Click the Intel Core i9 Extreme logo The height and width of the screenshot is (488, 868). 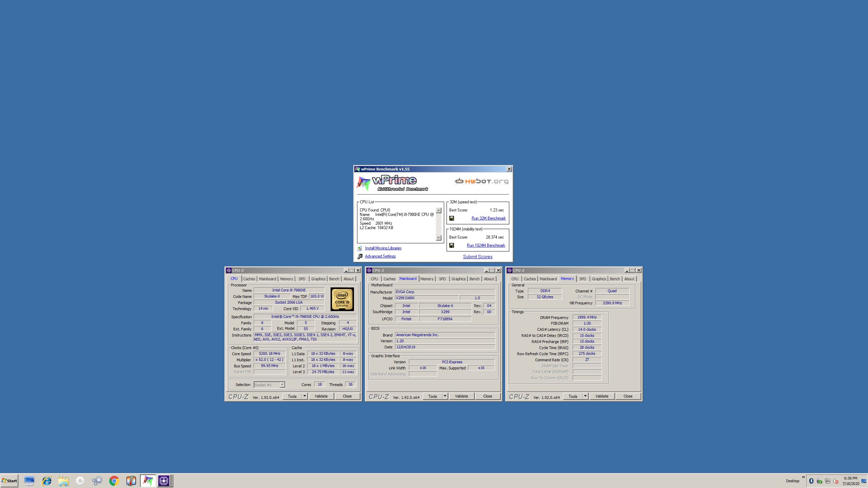coord(342,299)
